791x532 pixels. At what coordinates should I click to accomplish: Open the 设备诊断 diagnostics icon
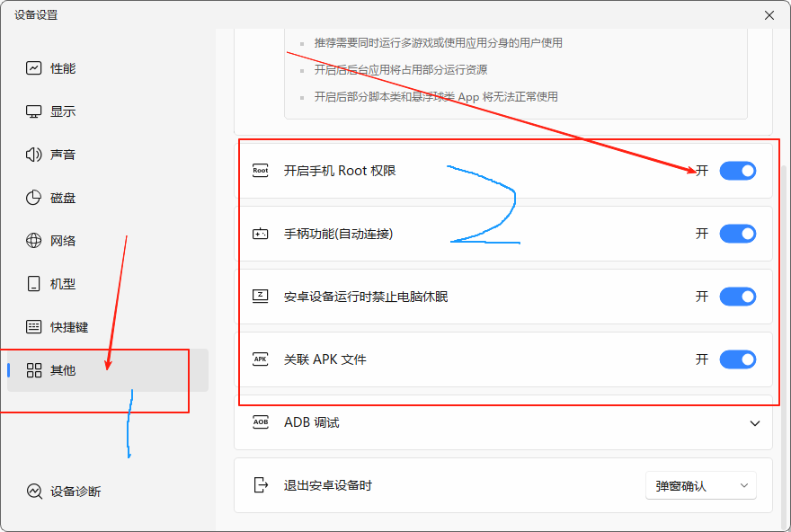pyautogui.click(x=34, y=492)
